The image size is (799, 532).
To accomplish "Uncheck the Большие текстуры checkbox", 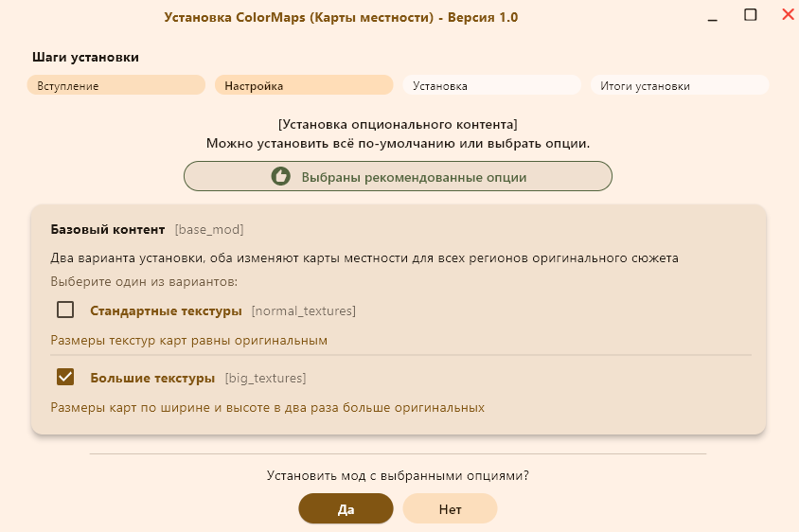I will (x=65, y=377).
